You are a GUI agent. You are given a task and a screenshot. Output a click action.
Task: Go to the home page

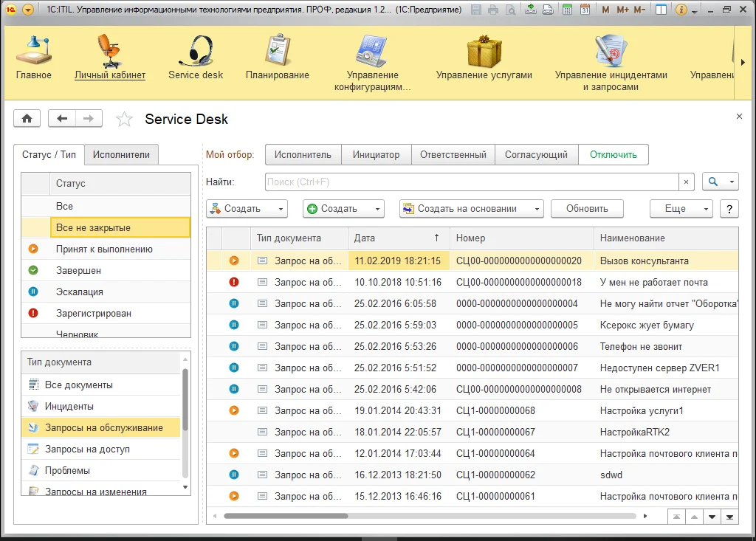[x=27, y=119]
